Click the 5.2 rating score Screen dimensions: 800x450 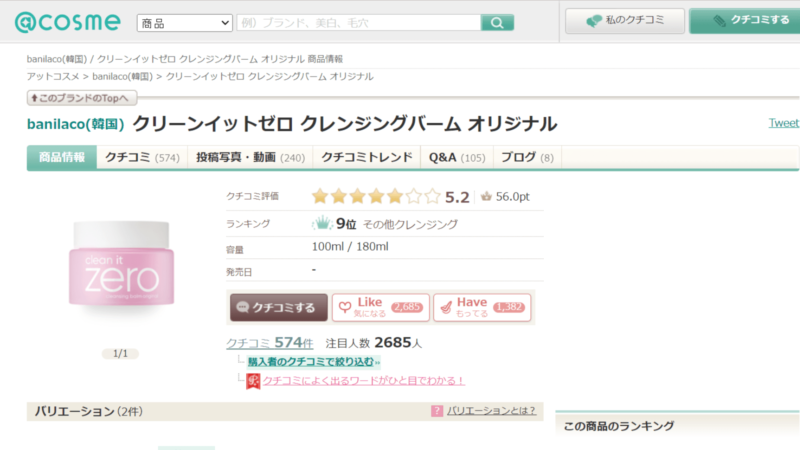point(457,197)
